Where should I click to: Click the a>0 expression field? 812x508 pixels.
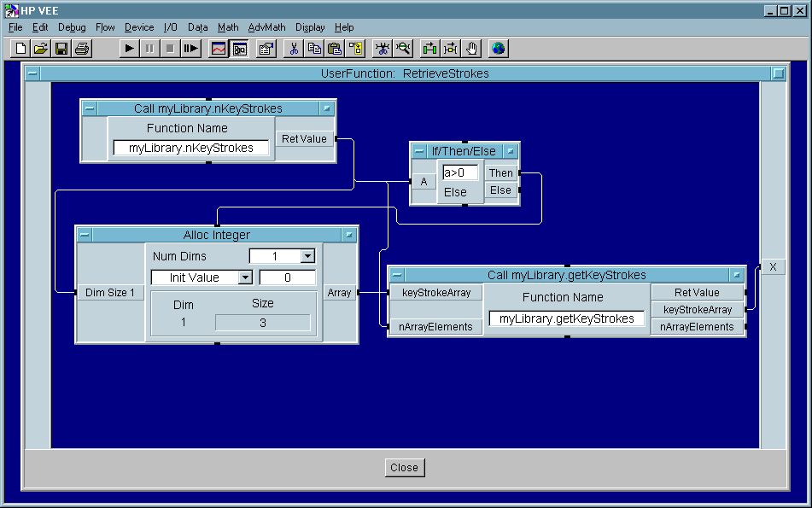460,172
